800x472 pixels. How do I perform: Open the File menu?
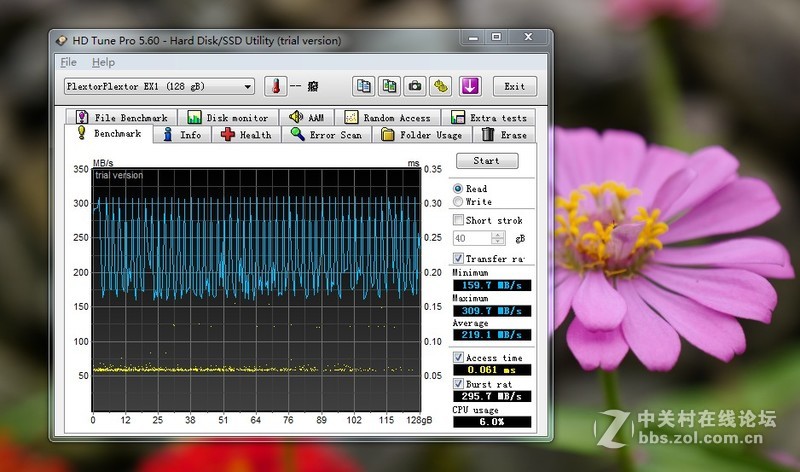68,62
